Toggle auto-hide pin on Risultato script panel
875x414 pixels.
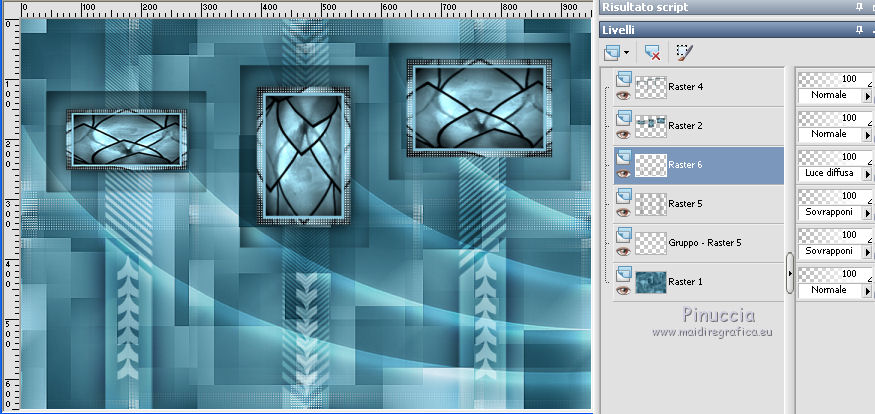coord(859,7)
